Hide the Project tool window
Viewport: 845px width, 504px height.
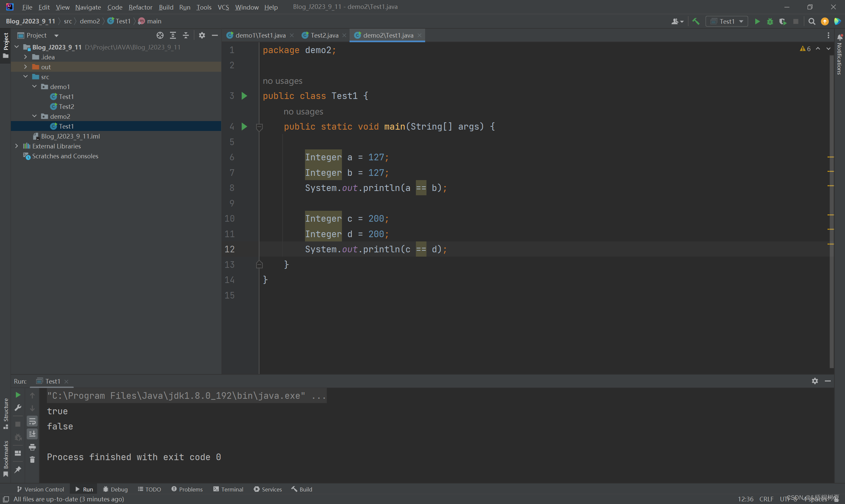pos(215,35)
